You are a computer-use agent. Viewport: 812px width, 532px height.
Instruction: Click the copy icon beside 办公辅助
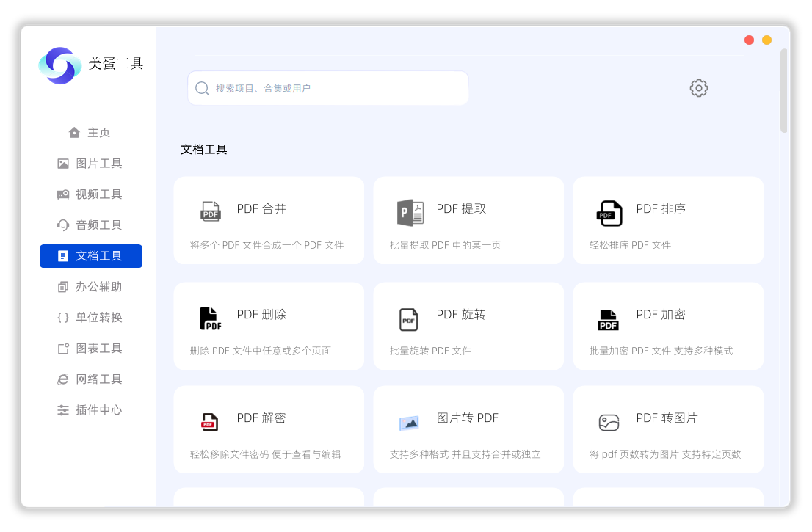tap(63, 287)
